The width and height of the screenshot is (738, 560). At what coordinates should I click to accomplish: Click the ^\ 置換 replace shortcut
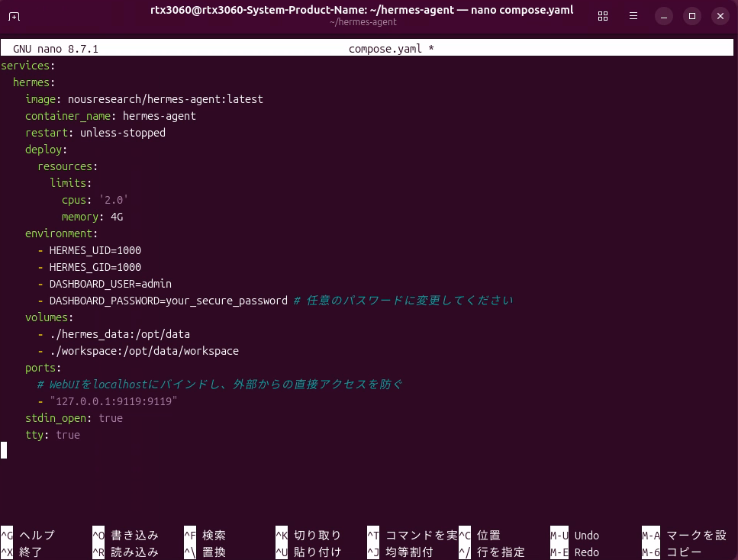click(205, 552)
